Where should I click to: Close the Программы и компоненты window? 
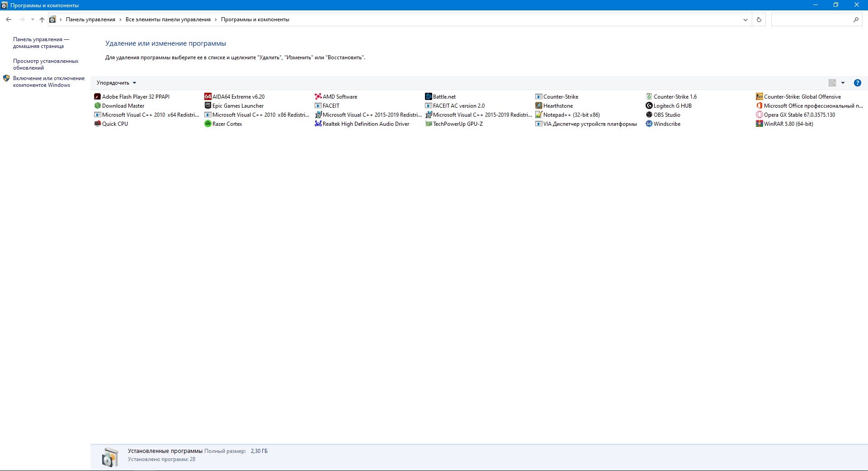point(857,5)
